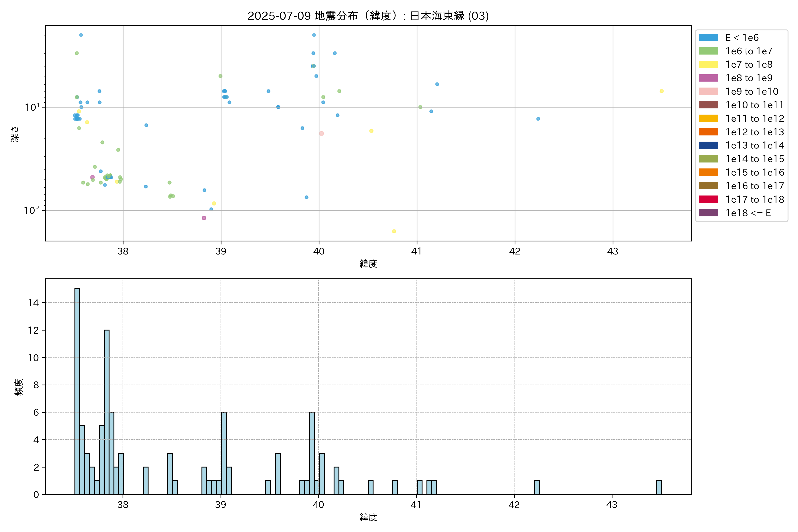Click the histogram bar near latitude 42.2
This screenshot has width=798, height=532.
pos(537,487)
